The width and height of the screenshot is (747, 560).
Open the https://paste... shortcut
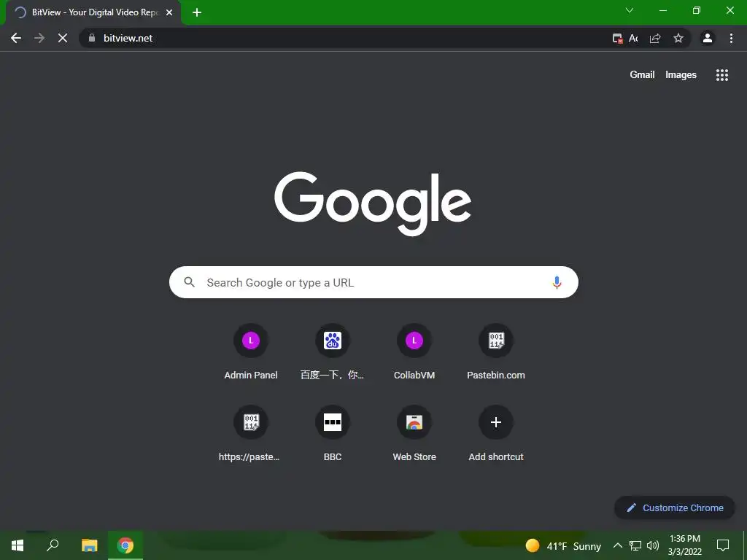[251, 434]
